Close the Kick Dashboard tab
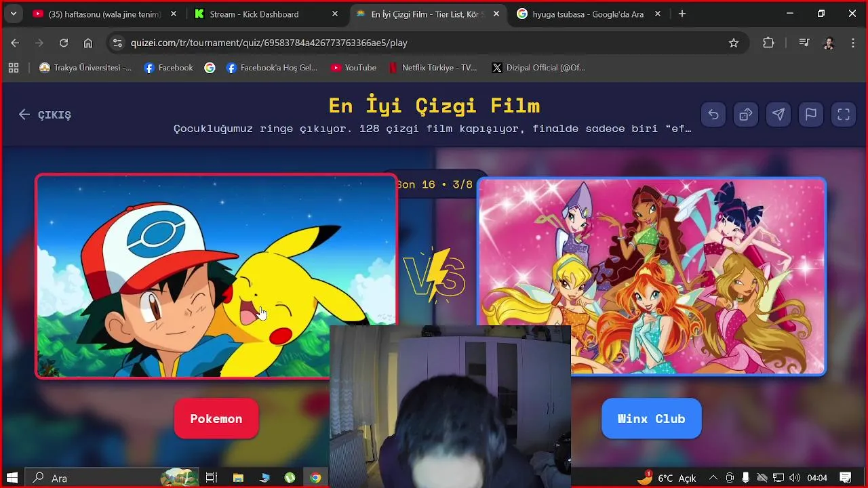The height and width of the screenshot is (488, 868). [x=335, y=14]
